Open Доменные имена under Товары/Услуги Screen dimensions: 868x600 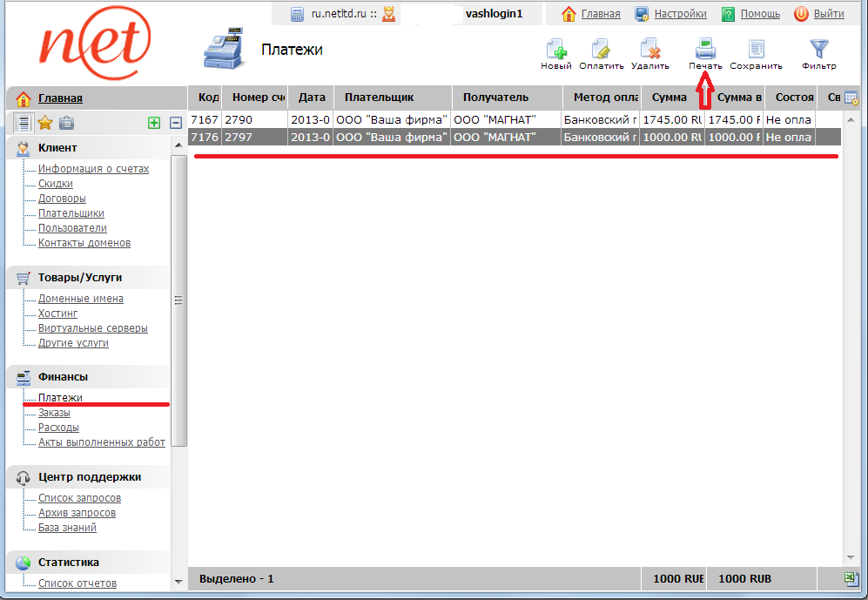80,298
